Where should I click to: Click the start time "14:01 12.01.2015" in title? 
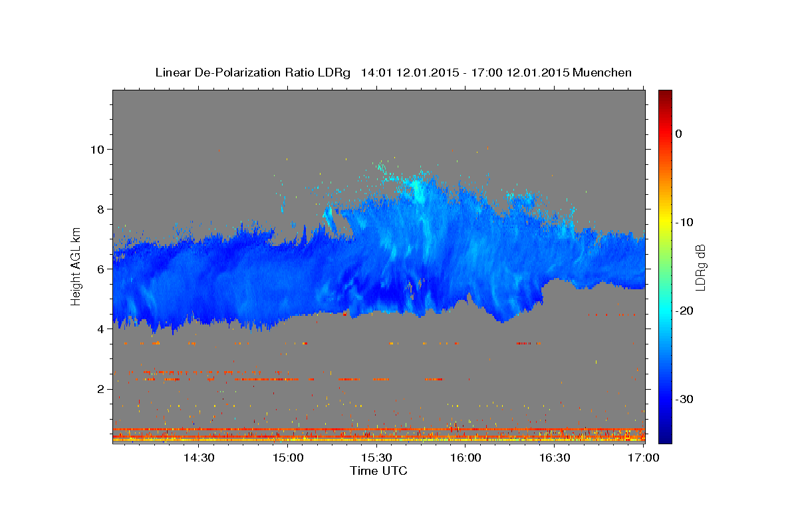(409, 72)
